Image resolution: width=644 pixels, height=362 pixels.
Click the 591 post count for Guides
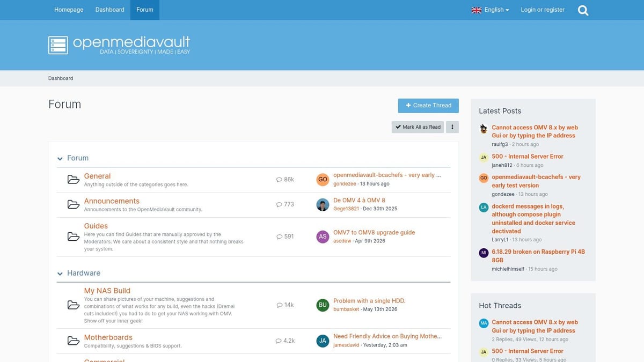pos(285,237)
